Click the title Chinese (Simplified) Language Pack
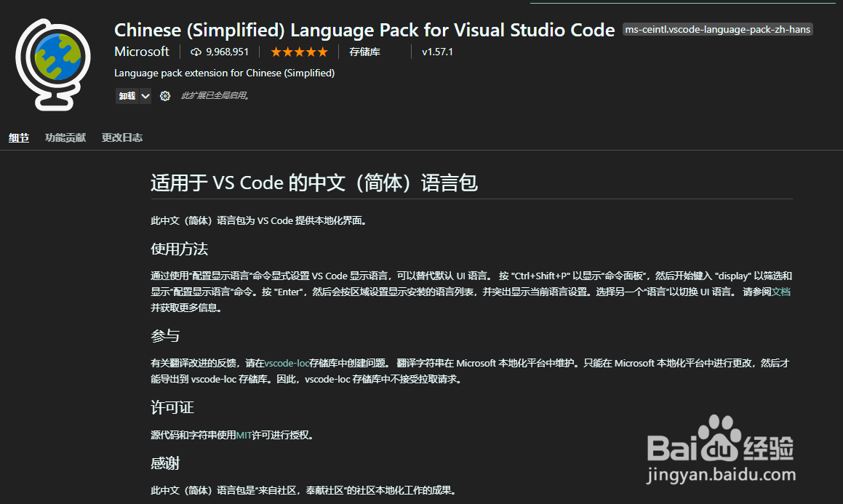The image size is (843, 504). point(364,30)
